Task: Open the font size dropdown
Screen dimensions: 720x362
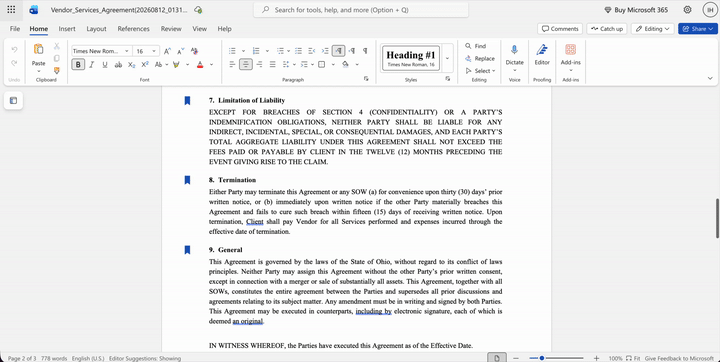Action: 154,51
